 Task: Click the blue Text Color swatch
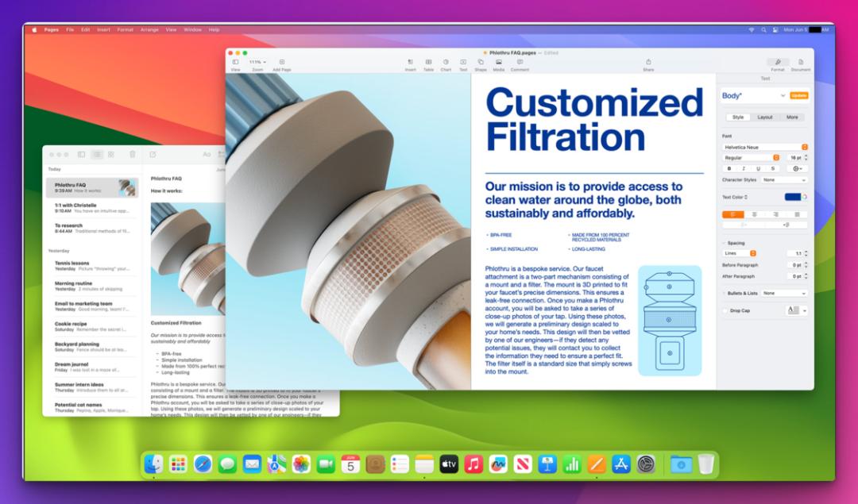[792, 197]
